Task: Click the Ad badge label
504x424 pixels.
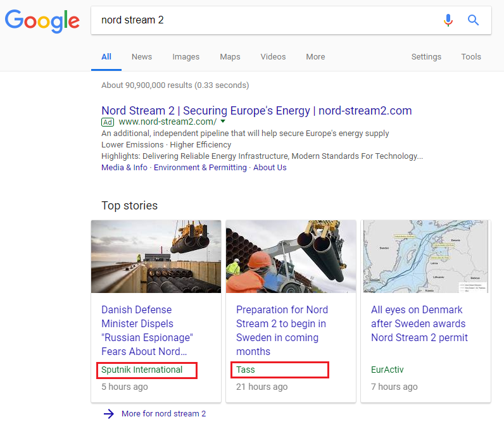Action: (x=108, y=122)
